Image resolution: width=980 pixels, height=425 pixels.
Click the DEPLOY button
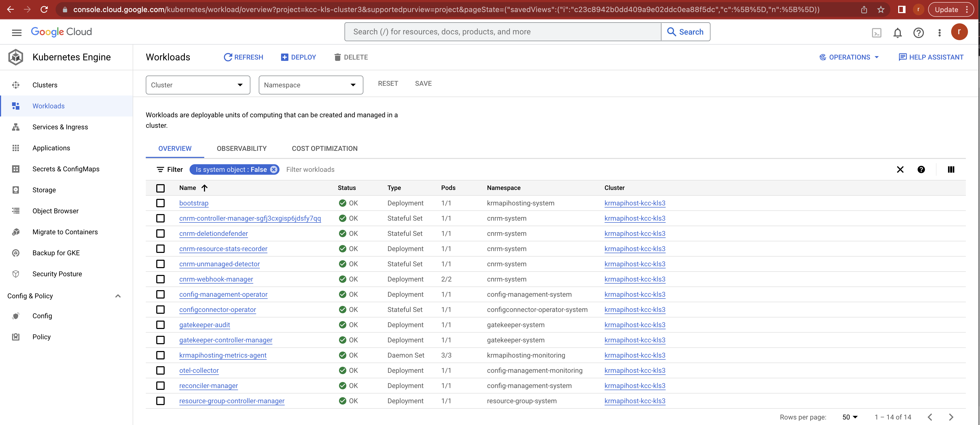tap(299, 57)
